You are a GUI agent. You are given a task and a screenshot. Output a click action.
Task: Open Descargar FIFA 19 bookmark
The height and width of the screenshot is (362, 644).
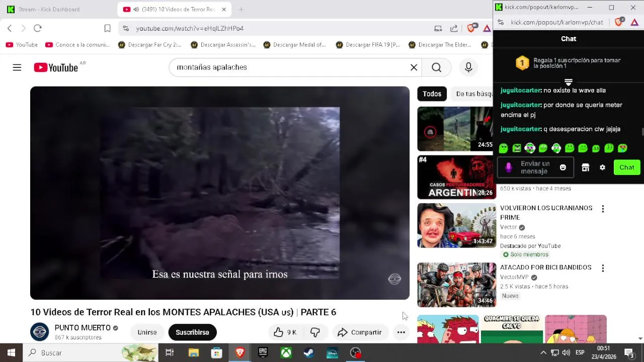[368, 45]
